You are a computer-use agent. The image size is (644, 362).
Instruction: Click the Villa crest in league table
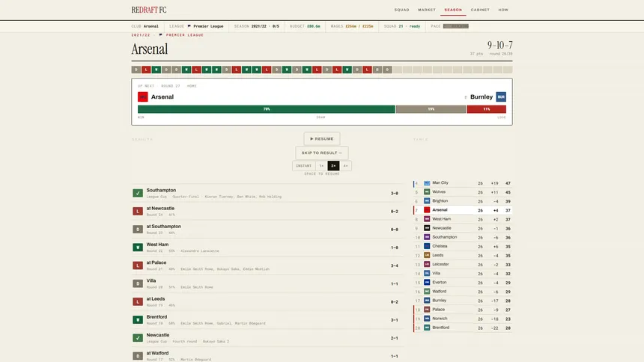pos(427,273)
